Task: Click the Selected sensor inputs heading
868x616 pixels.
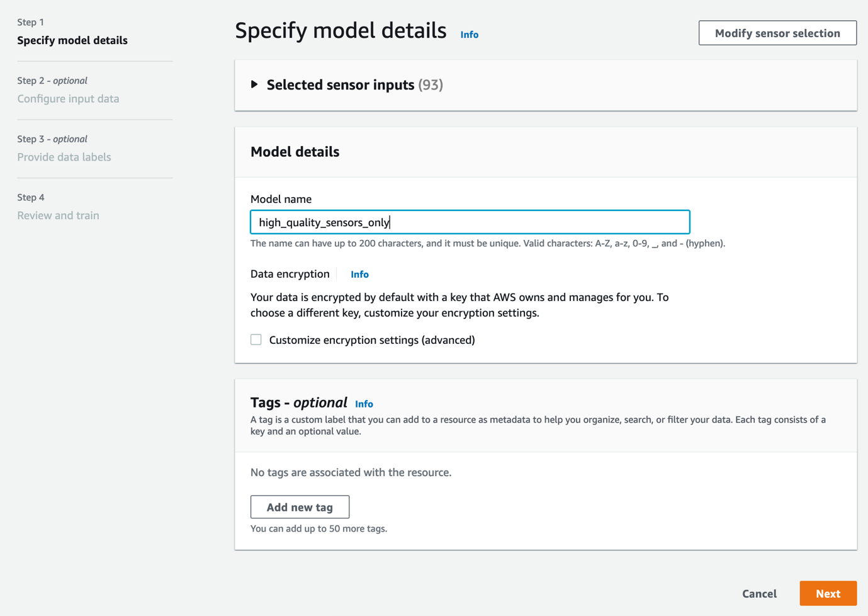Action: pos(340,85)
